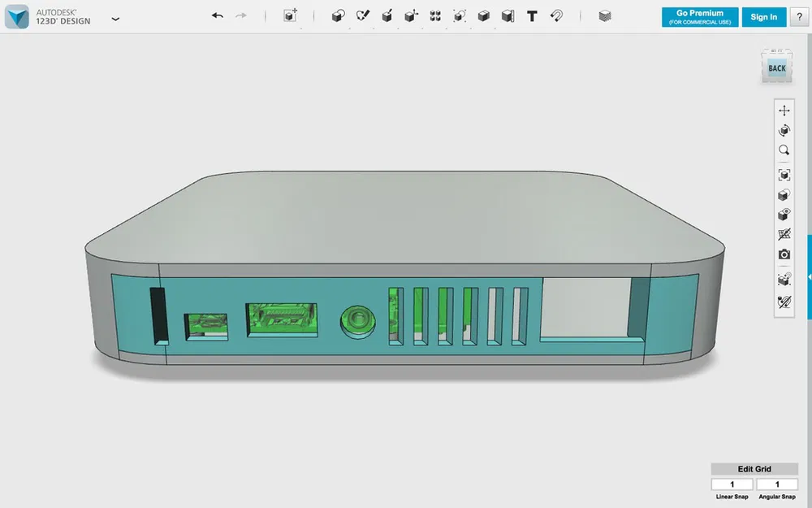Open the Help menu
This screenshot has height=508, width=812.
[x=800, y=16]
